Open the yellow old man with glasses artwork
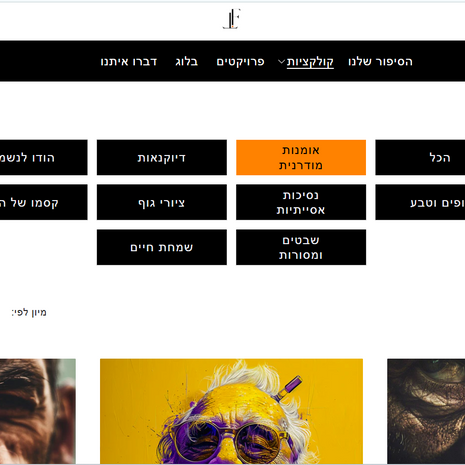465x465 pixels. [x=231, y=411]
